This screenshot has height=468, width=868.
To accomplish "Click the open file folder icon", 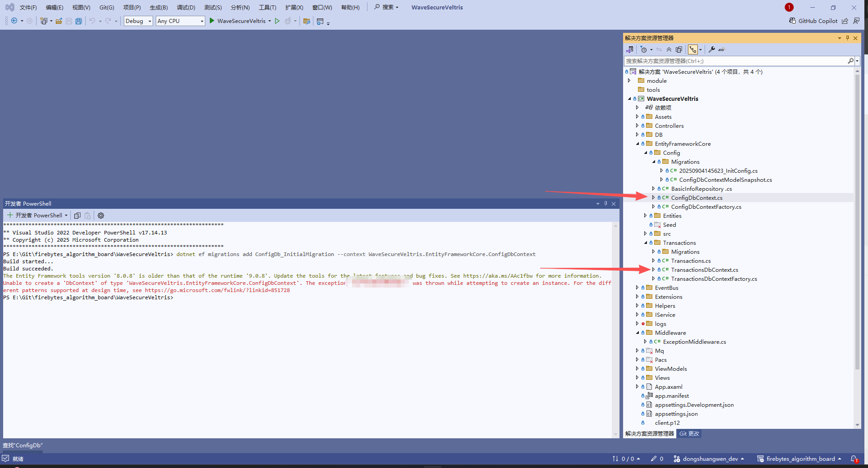I will [x=59, y=21].
